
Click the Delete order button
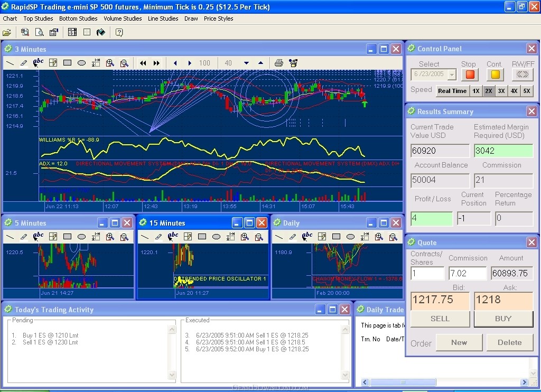click(x=510, y=343)
